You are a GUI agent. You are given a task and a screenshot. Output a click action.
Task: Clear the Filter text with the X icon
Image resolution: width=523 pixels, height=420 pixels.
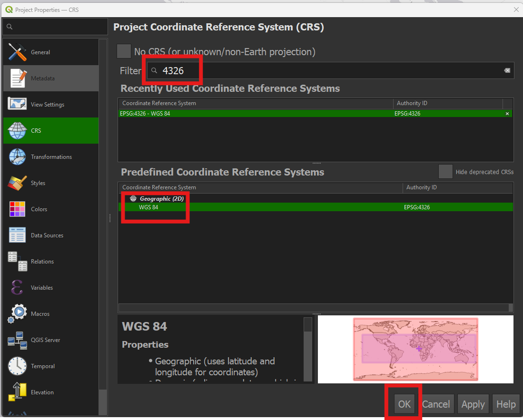point(507,70)
